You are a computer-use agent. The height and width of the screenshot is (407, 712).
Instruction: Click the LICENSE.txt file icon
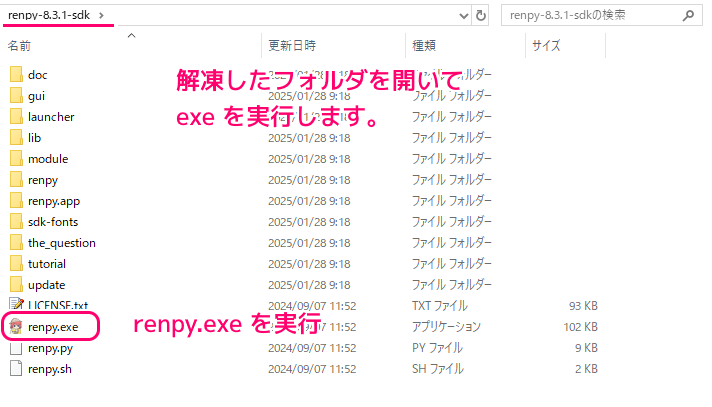(16, 304)
